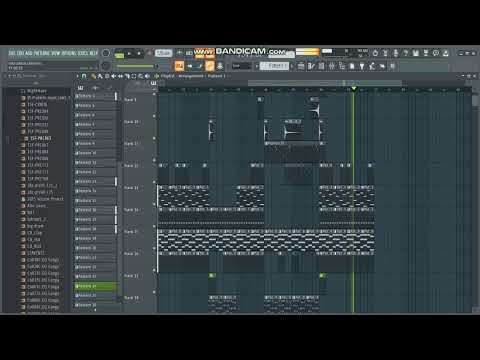Screen dimensions: 480x360
Task: Select the playlist Draw pencil tool
Action: pos(93,76)
